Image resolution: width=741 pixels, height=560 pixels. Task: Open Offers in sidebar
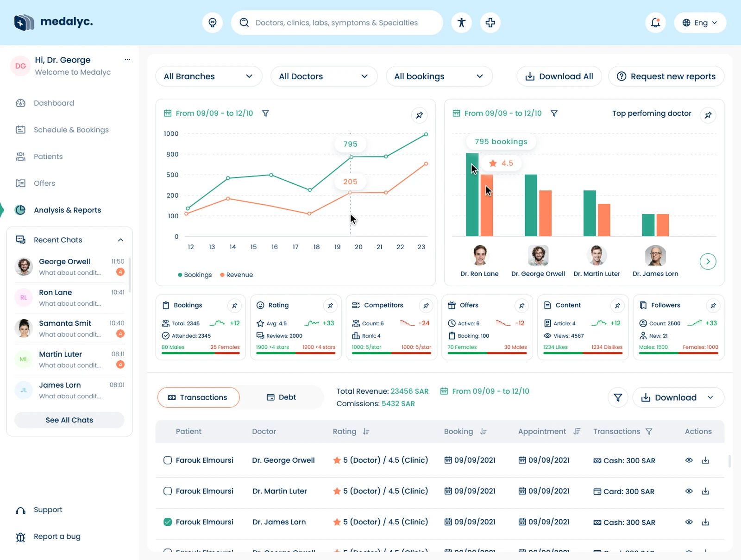pos(36,183)
